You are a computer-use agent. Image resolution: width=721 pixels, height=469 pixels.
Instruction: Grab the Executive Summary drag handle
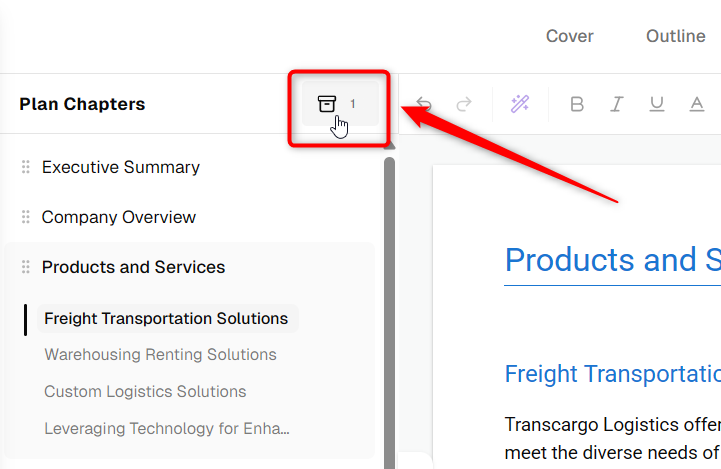coord(26,167)
